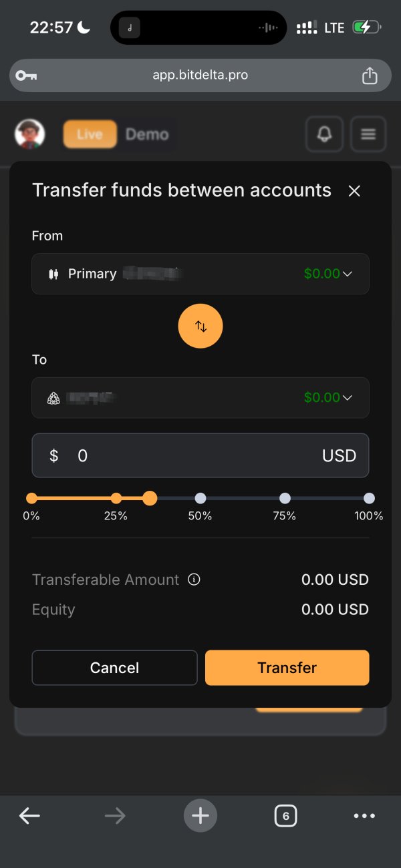401x868 pixels.
Task: Tap the swap accounts arrows button
Action: (x=200, y=326)
